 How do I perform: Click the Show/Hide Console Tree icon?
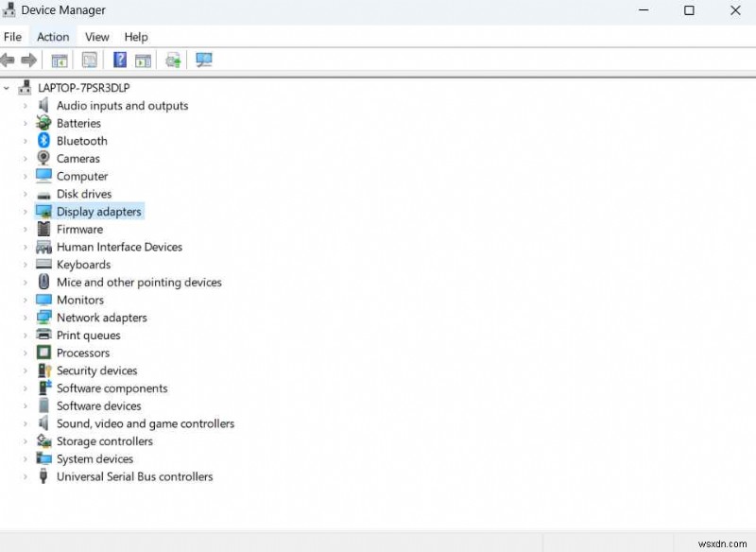(x=59, y=60)
